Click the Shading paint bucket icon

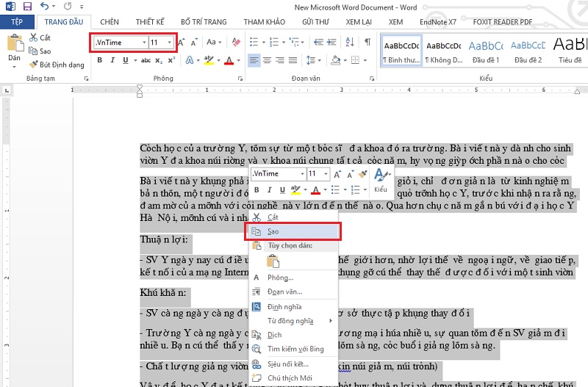coord(336,60)
